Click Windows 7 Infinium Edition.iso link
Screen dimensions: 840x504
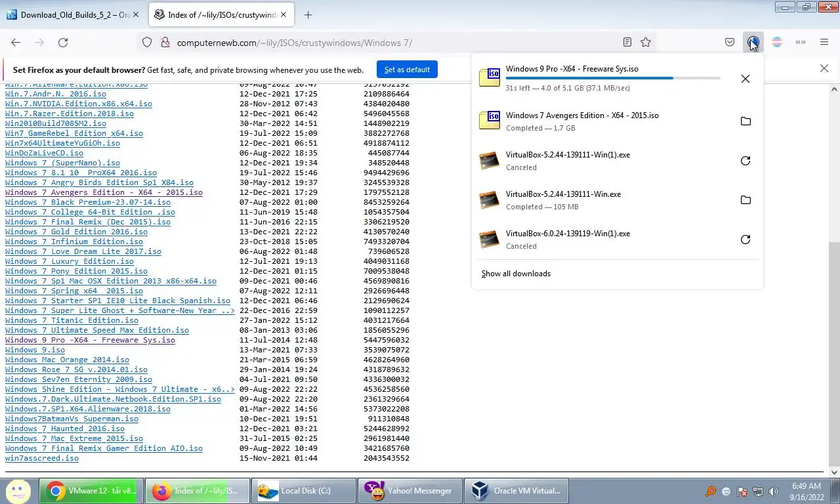tap(74, 241)
